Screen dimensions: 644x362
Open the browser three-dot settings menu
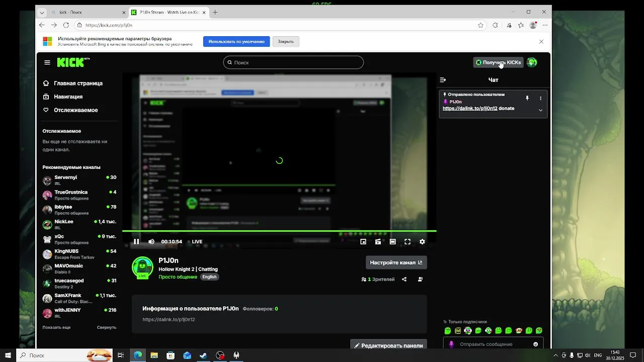click(545, 25)
